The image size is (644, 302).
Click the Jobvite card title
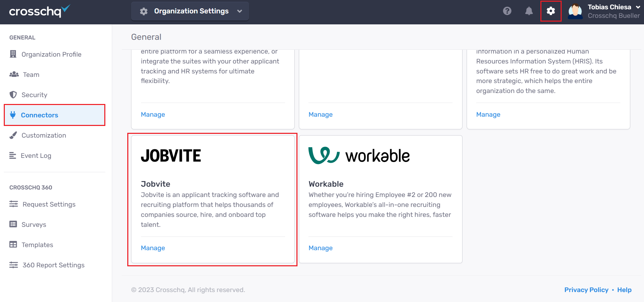[155, 184]
